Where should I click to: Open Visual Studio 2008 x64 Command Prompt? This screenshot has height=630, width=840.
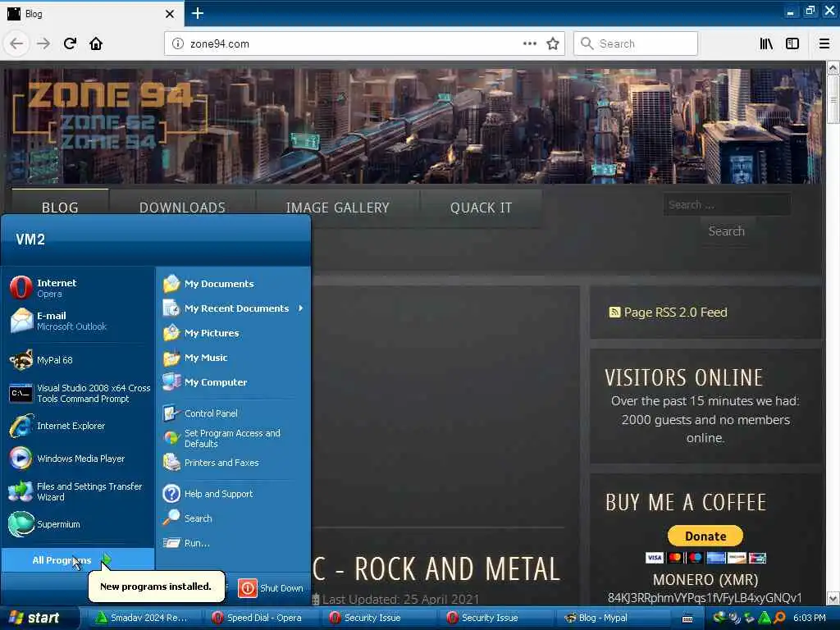pos(78,393)
